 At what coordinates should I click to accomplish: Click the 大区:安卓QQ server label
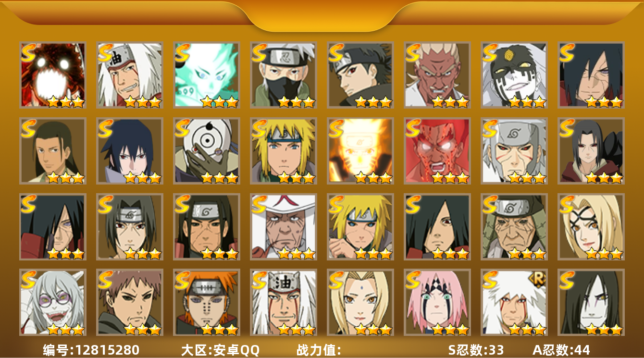tap(220, 350)
